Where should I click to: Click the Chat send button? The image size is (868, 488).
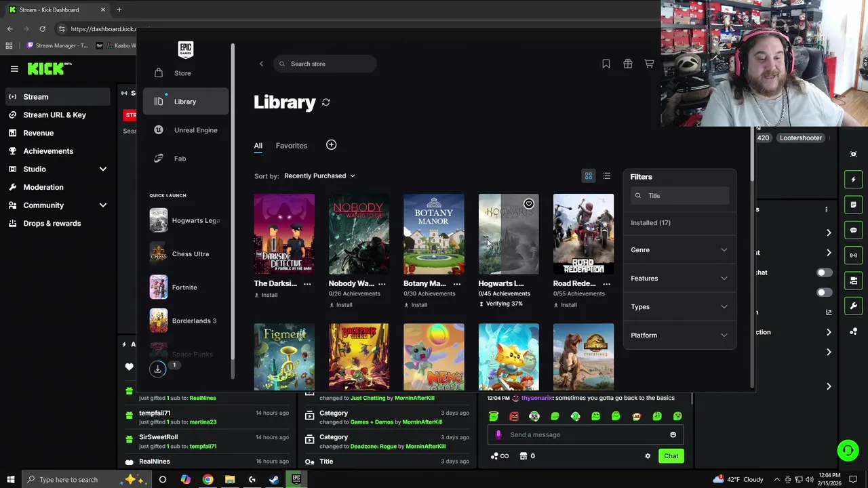pyautogui.click(x=671, y=456)
